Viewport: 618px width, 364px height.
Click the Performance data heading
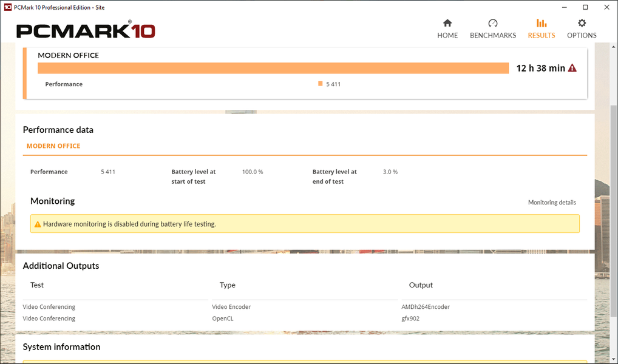pyautogui.click(x=58, y=130)
